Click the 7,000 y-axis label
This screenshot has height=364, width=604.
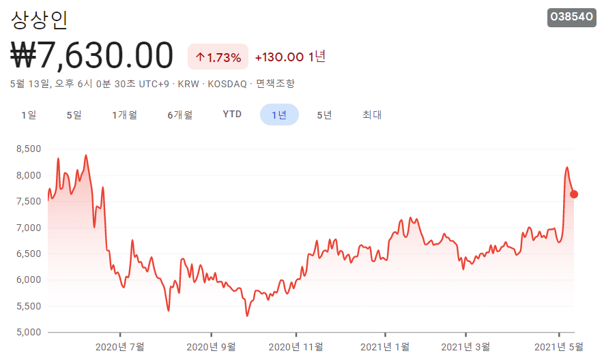(x=29, y=228)
